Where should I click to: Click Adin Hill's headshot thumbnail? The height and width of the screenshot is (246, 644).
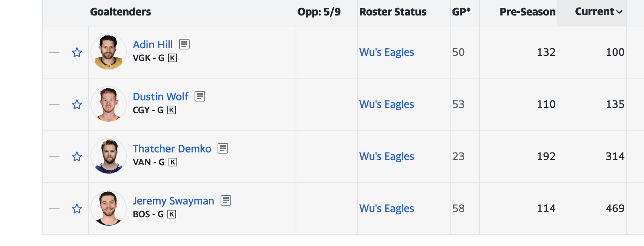pos(109,52)
